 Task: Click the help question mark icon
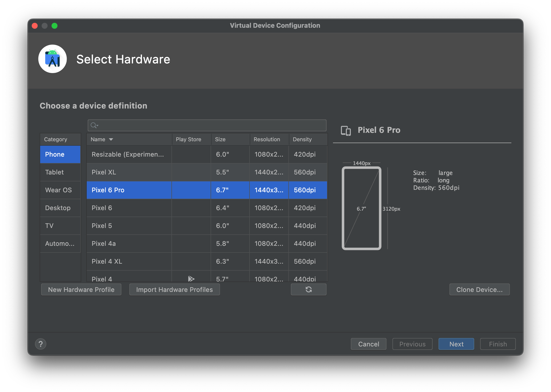click(x=41, y=344)
